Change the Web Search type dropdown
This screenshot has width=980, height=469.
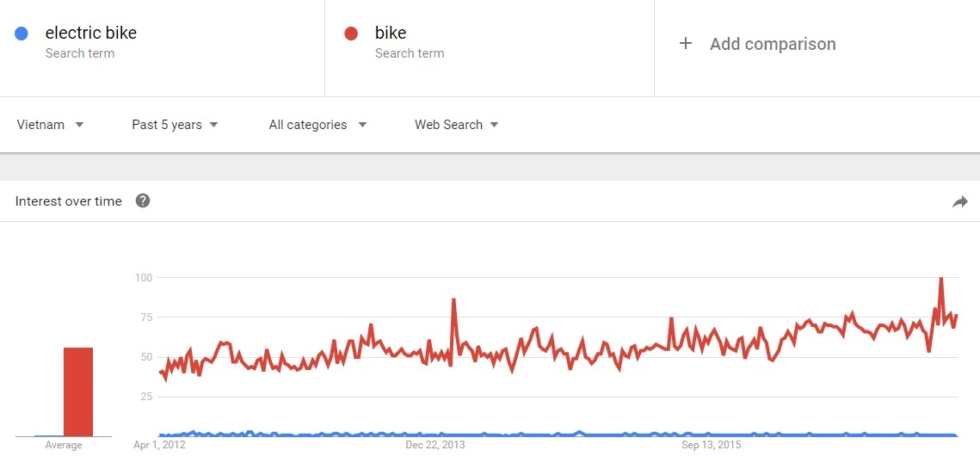(x=456, y=125)
